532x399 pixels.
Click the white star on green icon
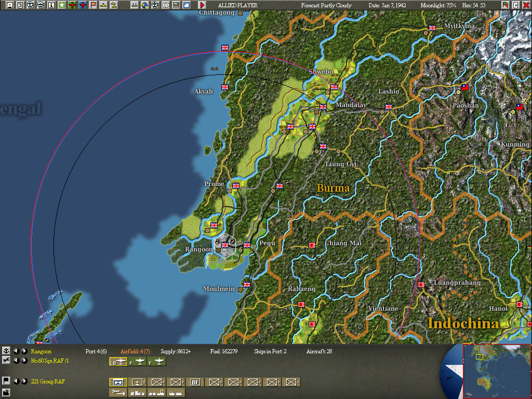62,5
